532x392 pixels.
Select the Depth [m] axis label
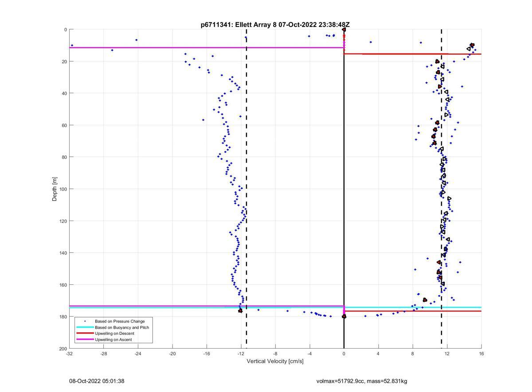click(55, 189)
